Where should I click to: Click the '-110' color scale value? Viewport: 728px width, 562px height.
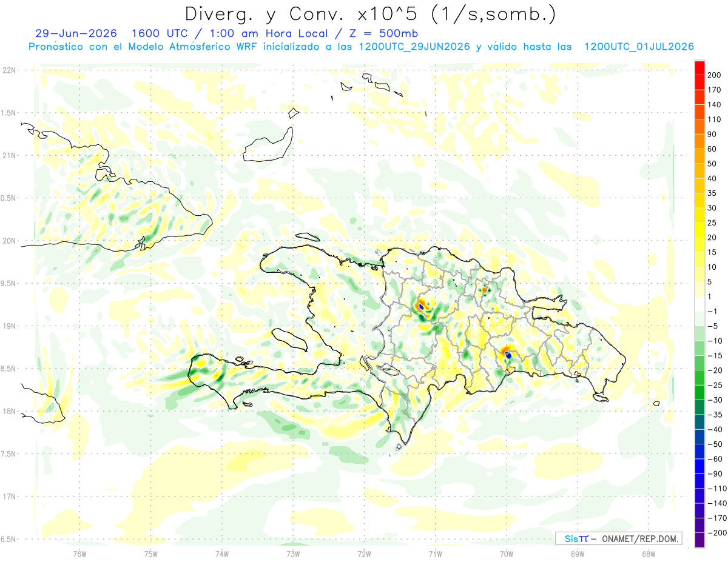pos(718,489)
